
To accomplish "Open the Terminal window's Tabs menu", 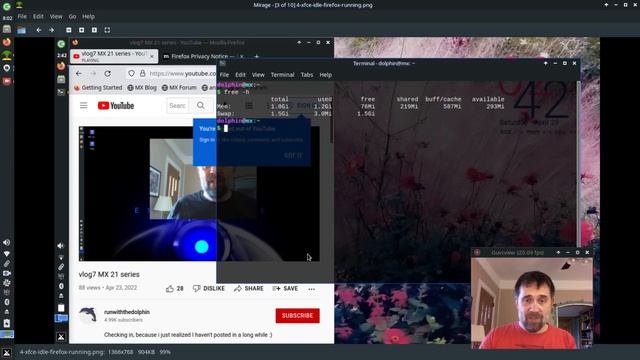I will pyautogui.click(x=307, y=75).
